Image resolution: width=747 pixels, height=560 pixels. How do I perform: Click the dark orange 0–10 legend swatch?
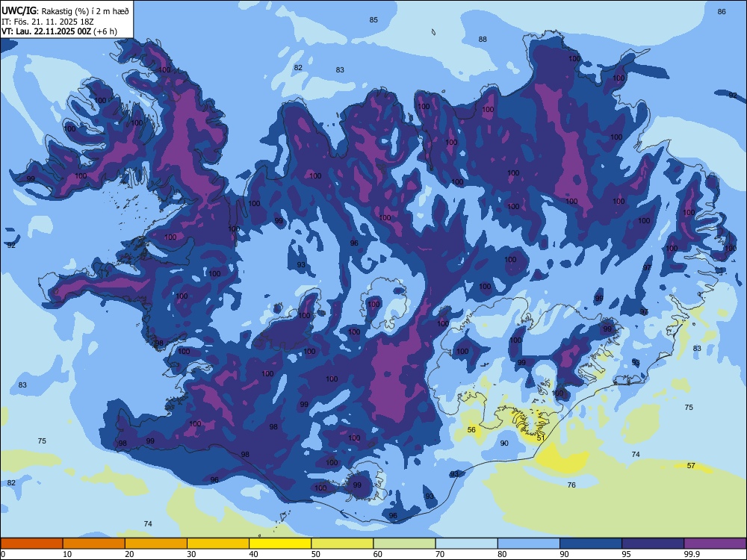31,544
